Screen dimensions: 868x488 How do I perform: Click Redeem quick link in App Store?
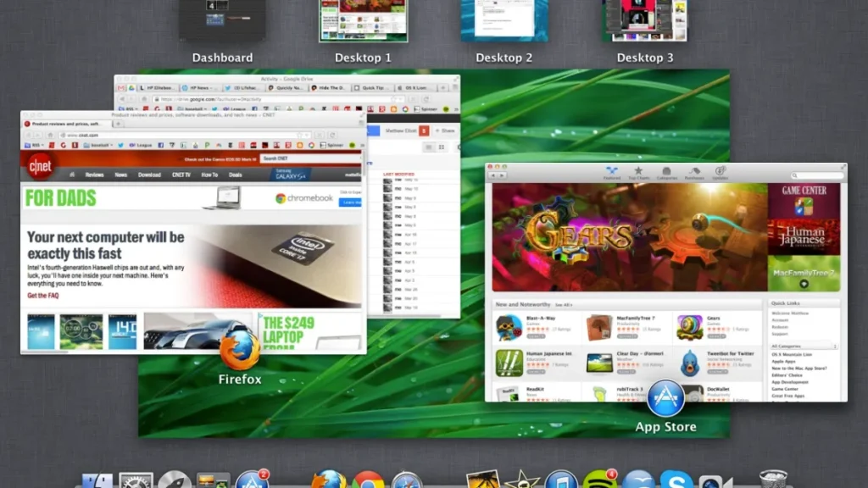tap(780, 327)
